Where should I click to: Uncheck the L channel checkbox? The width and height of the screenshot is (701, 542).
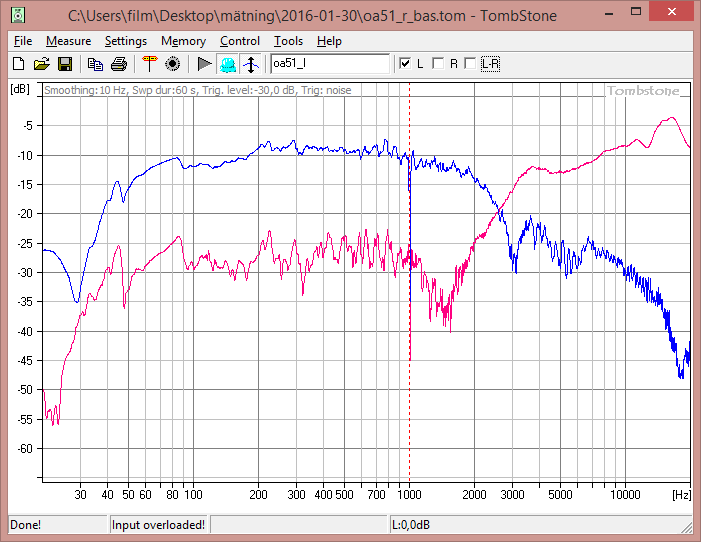click(405, 64)
